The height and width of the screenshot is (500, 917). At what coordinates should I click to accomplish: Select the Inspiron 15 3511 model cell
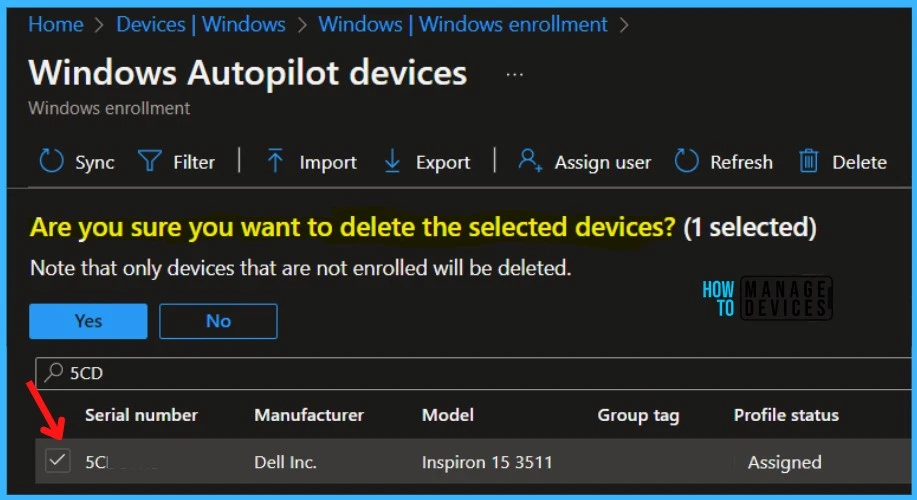click(x=487, y=462)
